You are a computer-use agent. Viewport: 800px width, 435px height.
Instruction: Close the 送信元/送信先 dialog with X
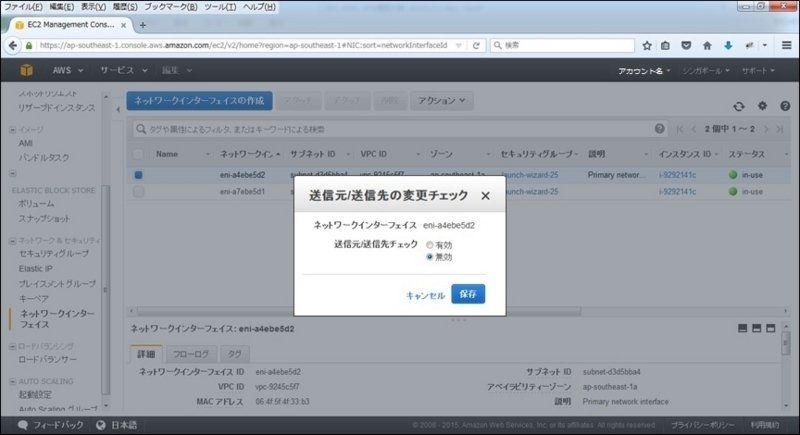[485, 196]
